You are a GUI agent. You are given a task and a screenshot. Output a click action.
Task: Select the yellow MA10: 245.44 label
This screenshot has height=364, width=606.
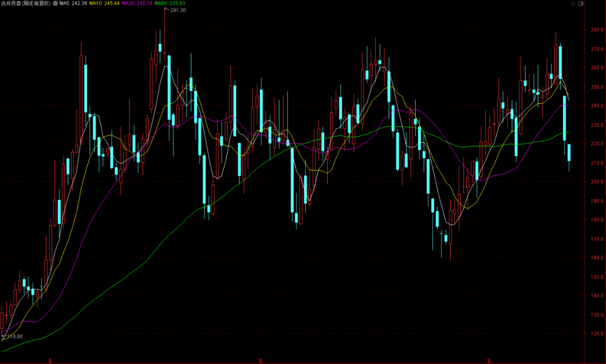tap(104, 3)
